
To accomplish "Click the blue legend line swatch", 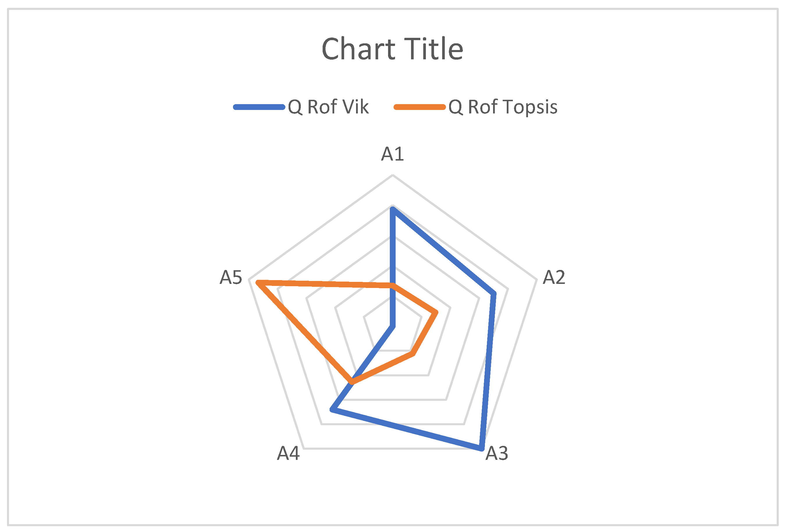I will tap(259, 107).
